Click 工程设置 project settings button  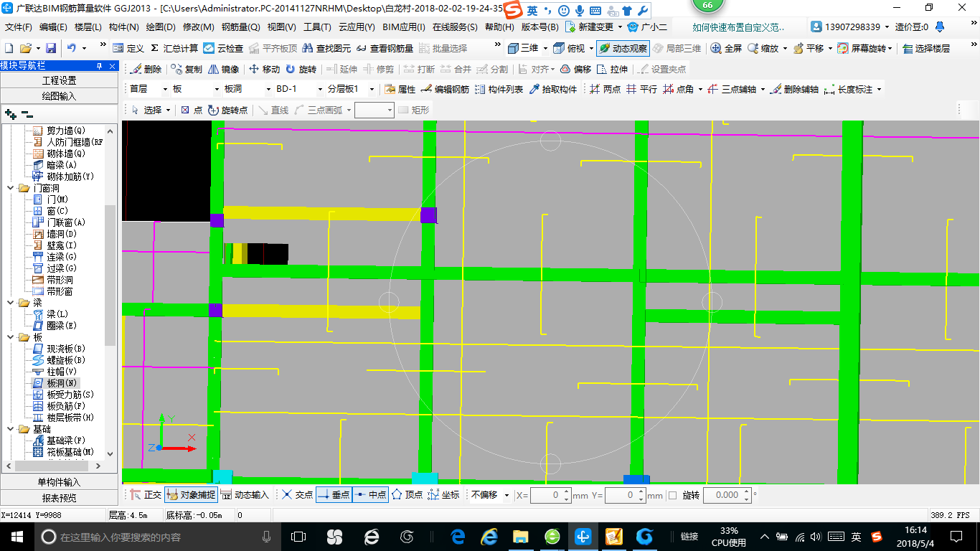click(x=59, y=80)
